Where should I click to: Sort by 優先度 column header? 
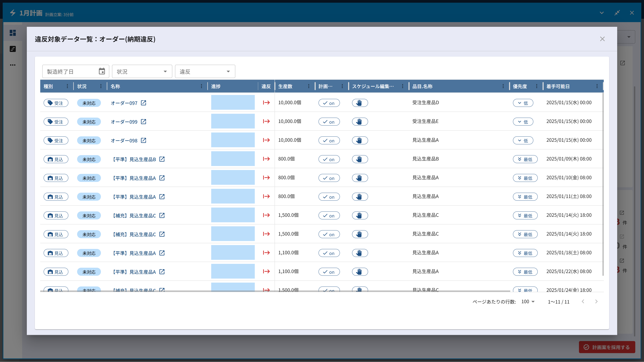click(x=520, y=86)
